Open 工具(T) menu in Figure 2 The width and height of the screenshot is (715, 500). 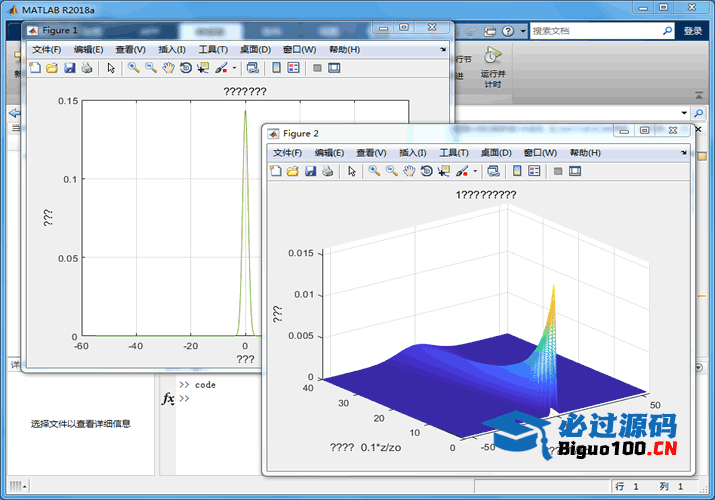click(x=454, y=153)
